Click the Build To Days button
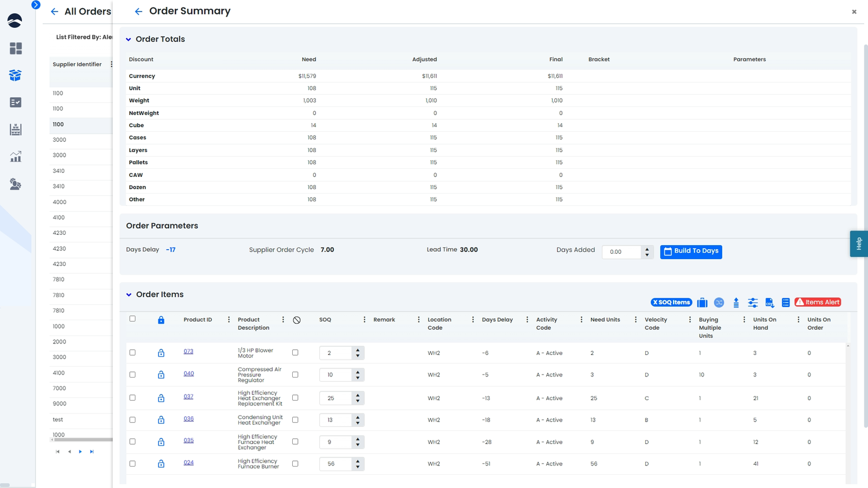 click(x=691, y=252)
